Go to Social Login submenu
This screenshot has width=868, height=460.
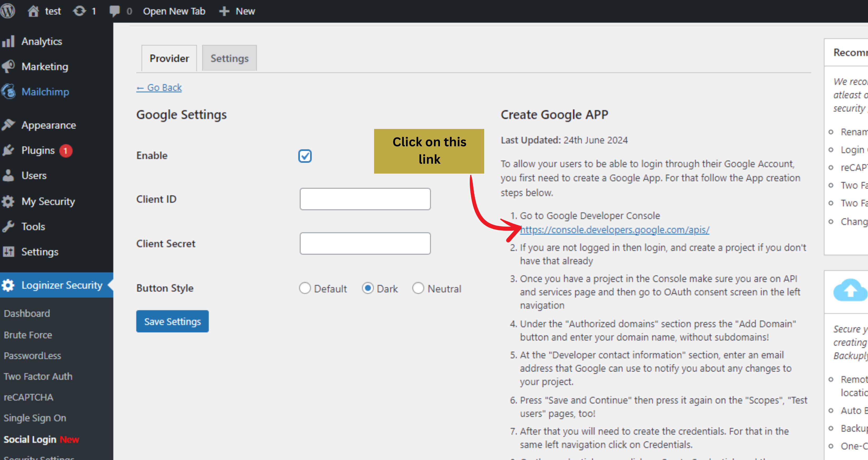pyautogui.click(x=30, y=439)
